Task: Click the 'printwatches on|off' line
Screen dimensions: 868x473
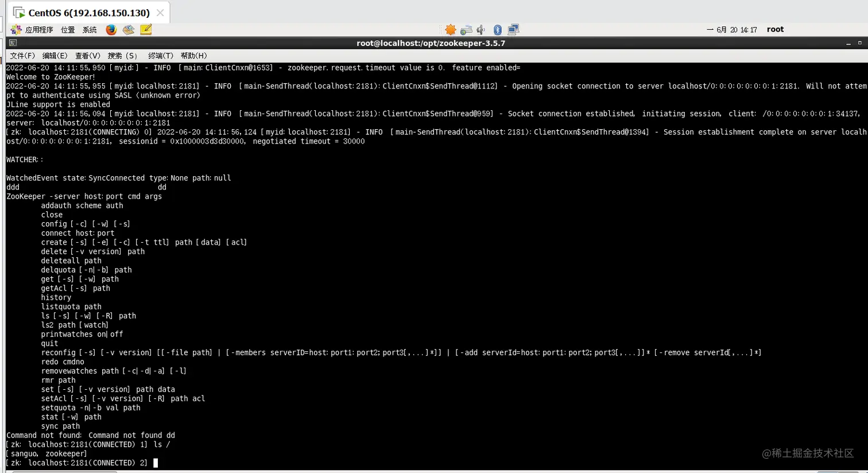Action: 82,334
